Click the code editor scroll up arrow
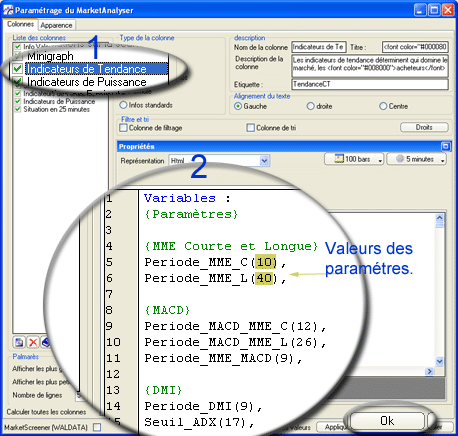This screenshot has width=458, height=436. pyautogui.click(x=440, y=218)
